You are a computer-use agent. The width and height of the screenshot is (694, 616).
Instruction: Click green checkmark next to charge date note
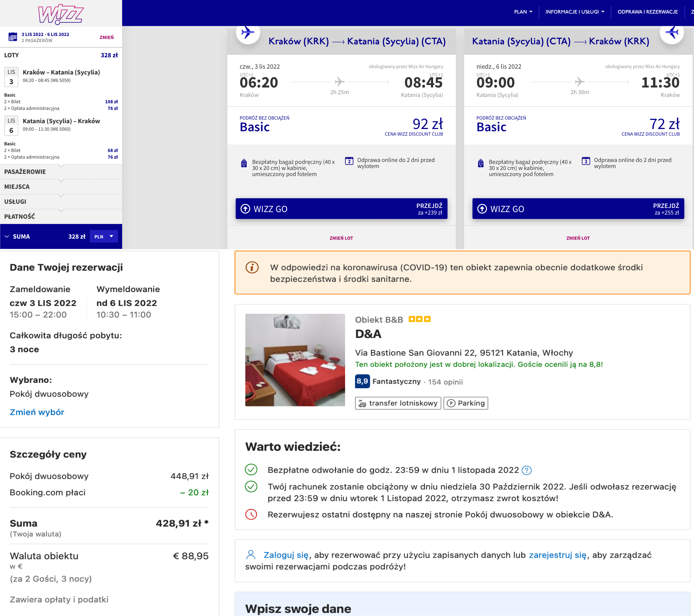coord(251,487)
